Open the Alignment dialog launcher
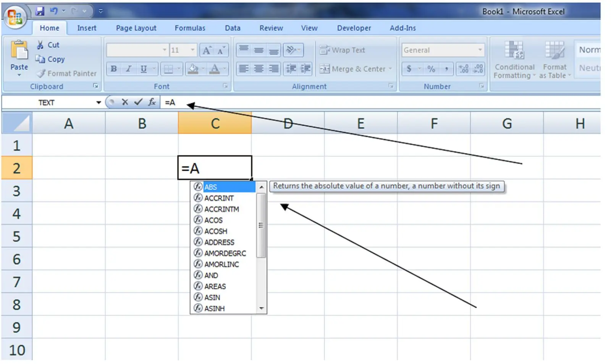The height and width of the screenshot is (364, 611). (x=391, y=86)
